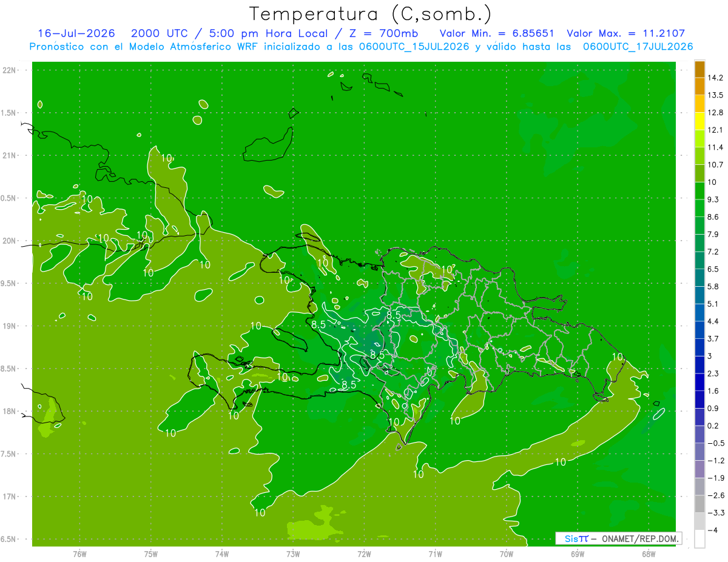Pick the yellow swatch between 12.1 and 12.8
728x562 pixels.
coord(699,121)
